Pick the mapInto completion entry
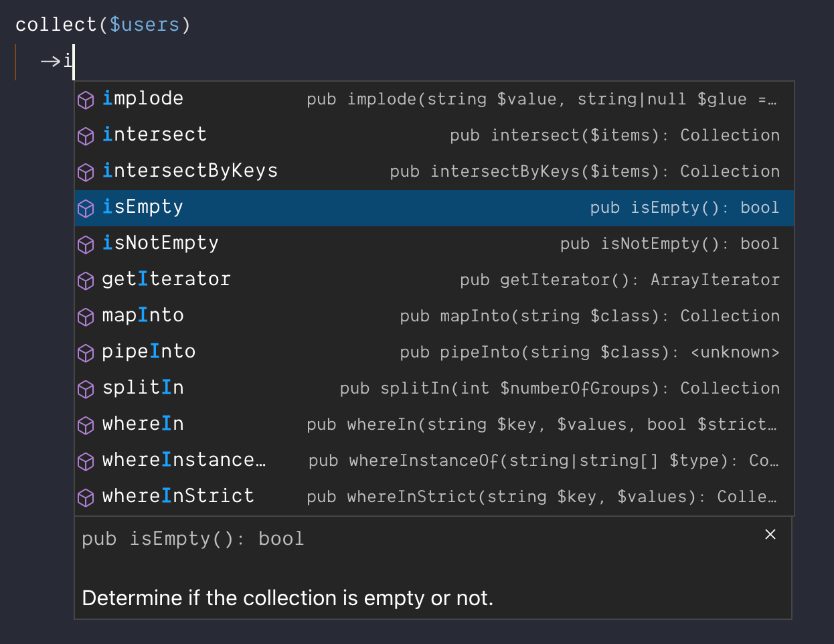 434,316
